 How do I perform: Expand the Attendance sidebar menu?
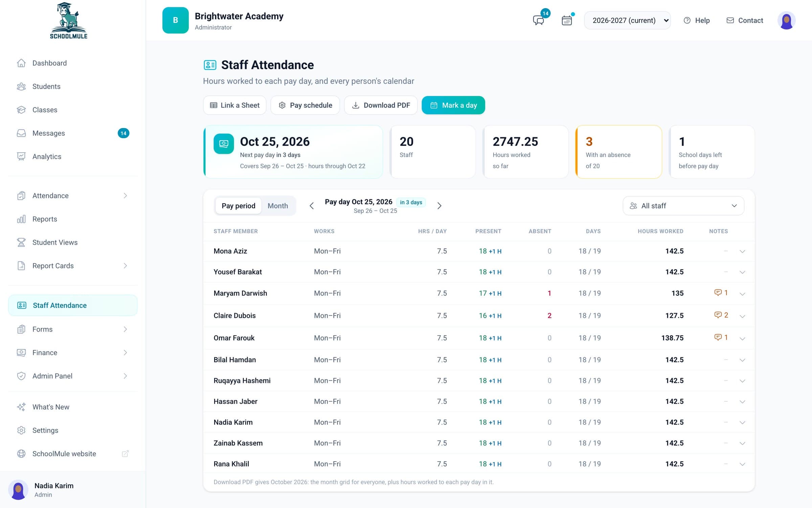tap(73, 196)
